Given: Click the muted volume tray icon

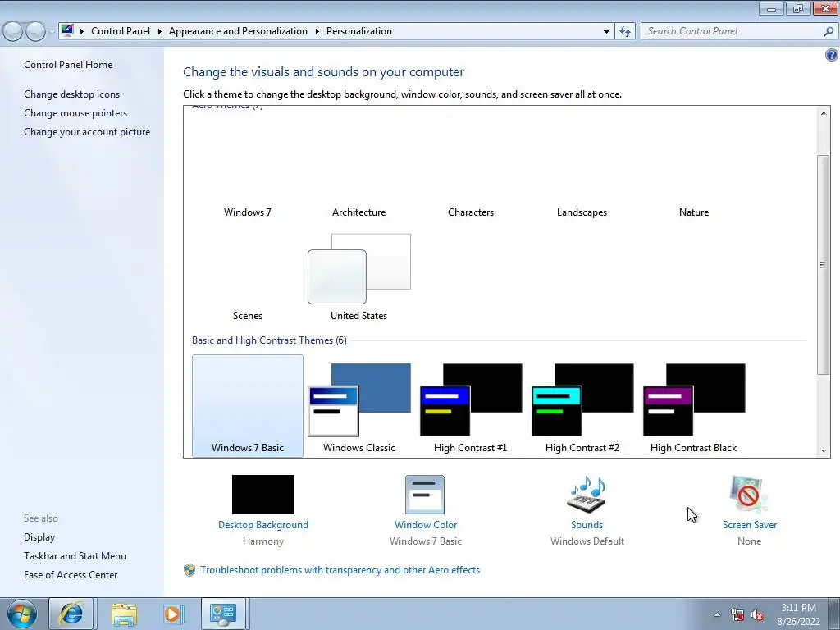Looking at the screenshot, I should pyautogui.click(x=757, y=615).
